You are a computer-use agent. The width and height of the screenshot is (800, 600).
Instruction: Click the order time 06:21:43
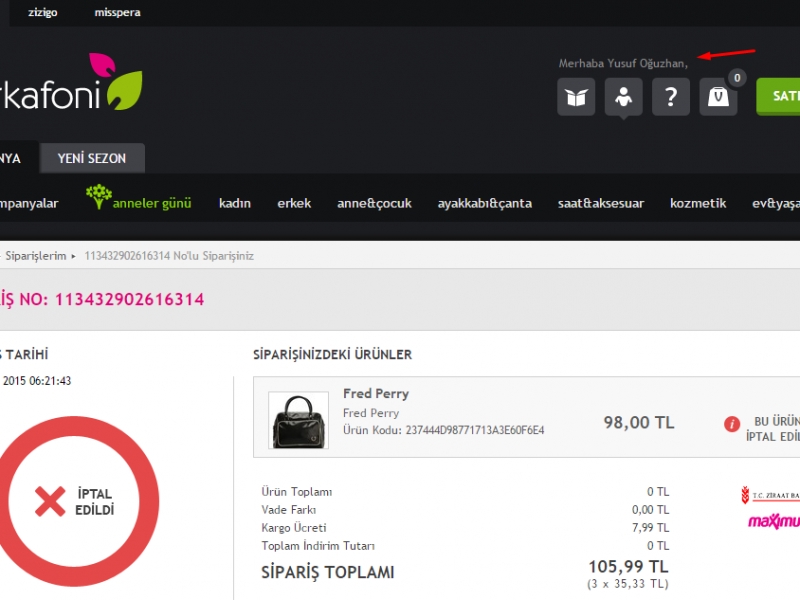coord(51,381)
